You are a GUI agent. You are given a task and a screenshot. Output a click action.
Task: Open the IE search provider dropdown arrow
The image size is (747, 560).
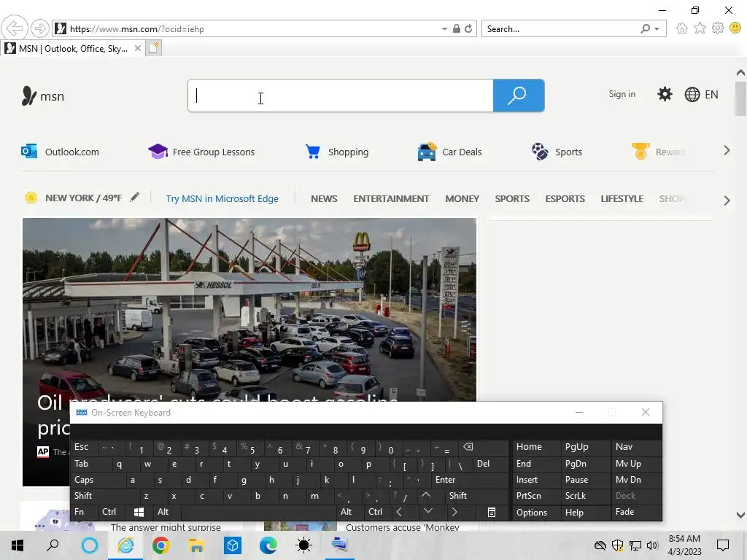coord(657,29)
